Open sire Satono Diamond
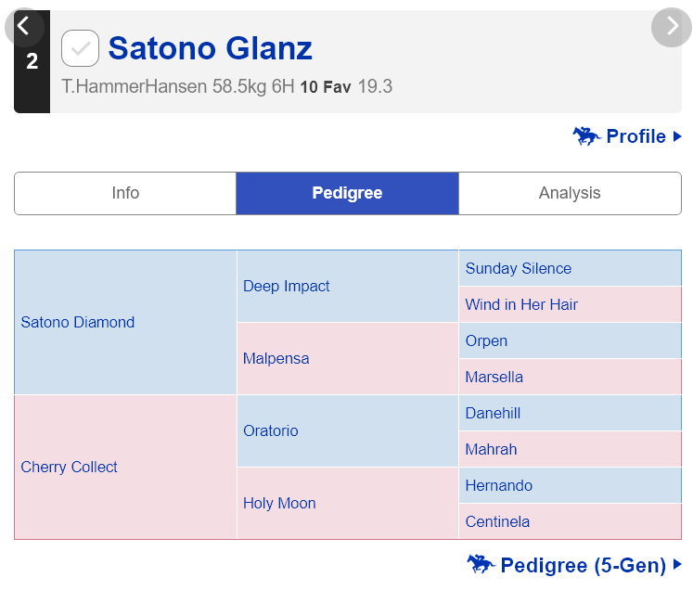 pyautogui.click(x=78, y=322)
